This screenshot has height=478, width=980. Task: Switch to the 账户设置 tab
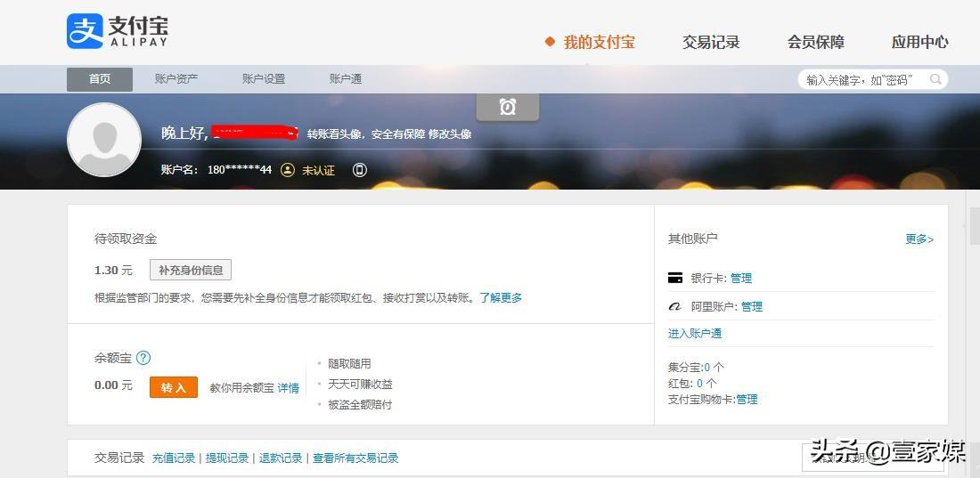264,79
